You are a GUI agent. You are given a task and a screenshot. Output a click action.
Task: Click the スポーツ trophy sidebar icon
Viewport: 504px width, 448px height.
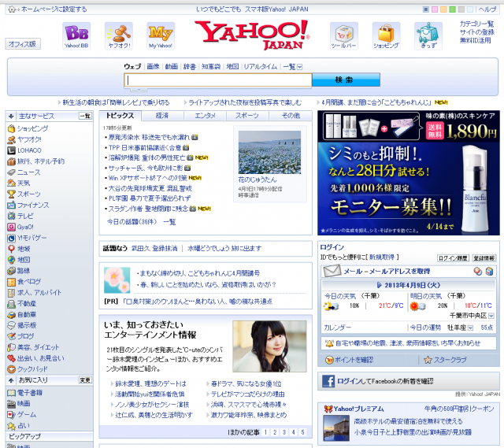(11, 194)
